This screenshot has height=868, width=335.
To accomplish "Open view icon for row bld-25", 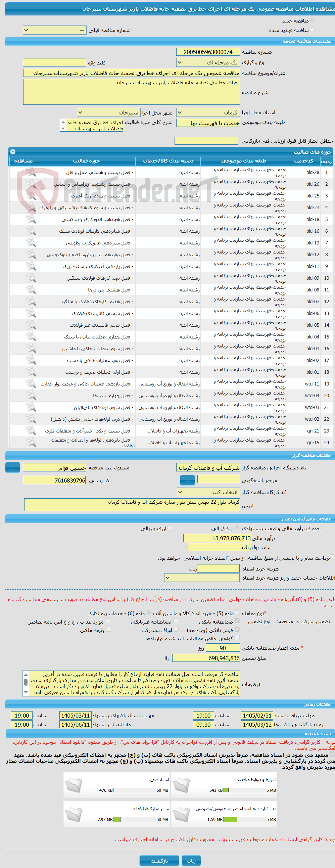I will pos(31,196).
